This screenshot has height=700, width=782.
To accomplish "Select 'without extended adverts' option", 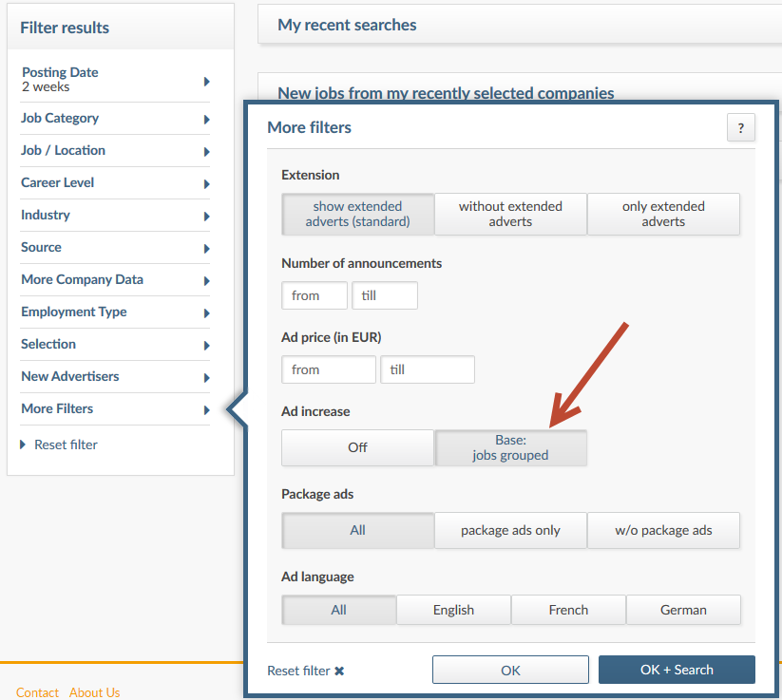I will [510, 214].
